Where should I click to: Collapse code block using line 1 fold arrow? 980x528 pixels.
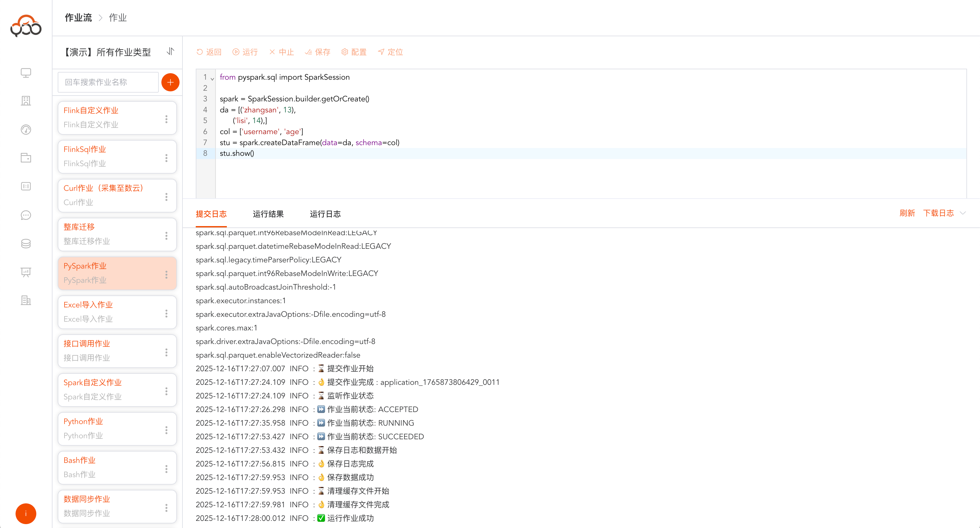212,78
